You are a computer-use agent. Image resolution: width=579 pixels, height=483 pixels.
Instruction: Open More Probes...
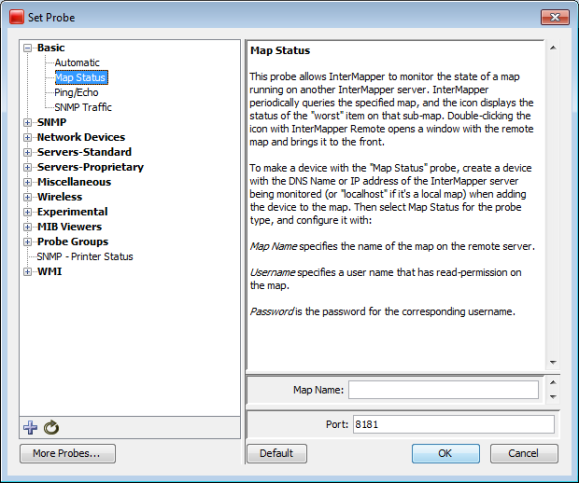(x=68, y=453)
